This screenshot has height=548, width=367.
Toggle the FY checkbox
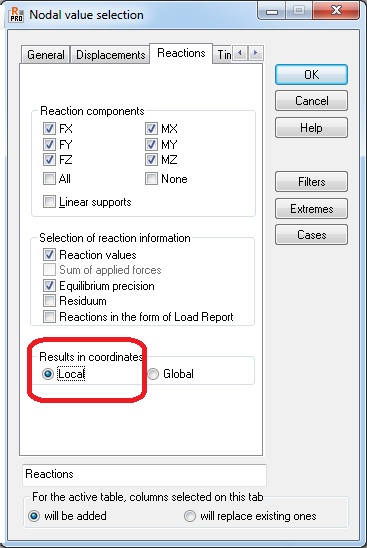49,144
